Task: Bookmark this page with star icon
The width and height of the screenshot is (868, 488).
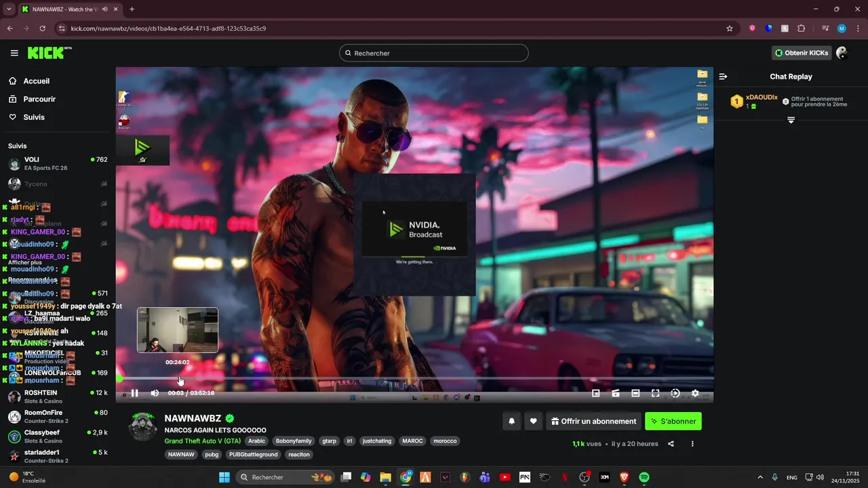Action: coord(730,28)
